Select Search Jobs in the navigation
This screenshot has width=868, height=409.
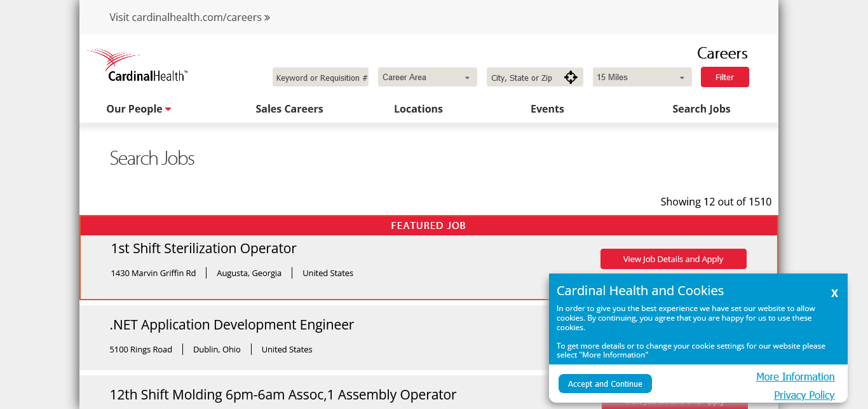[701, 109]
